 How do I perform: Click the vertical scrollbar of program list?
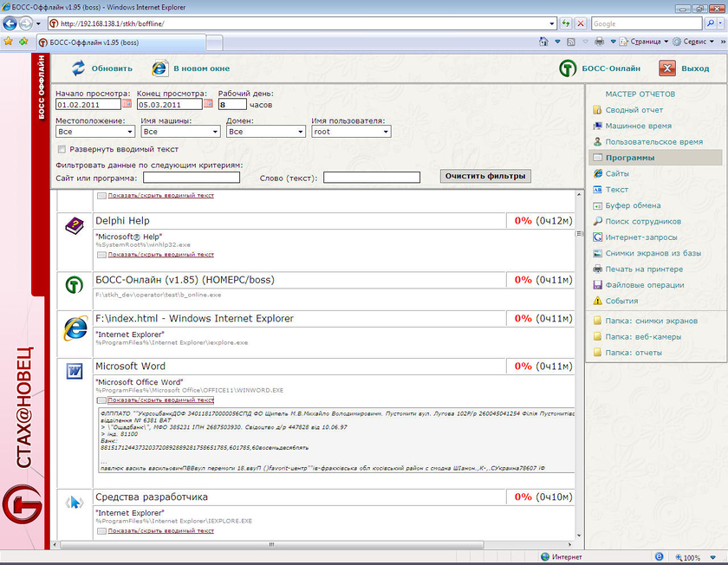[x=579, y=364]
